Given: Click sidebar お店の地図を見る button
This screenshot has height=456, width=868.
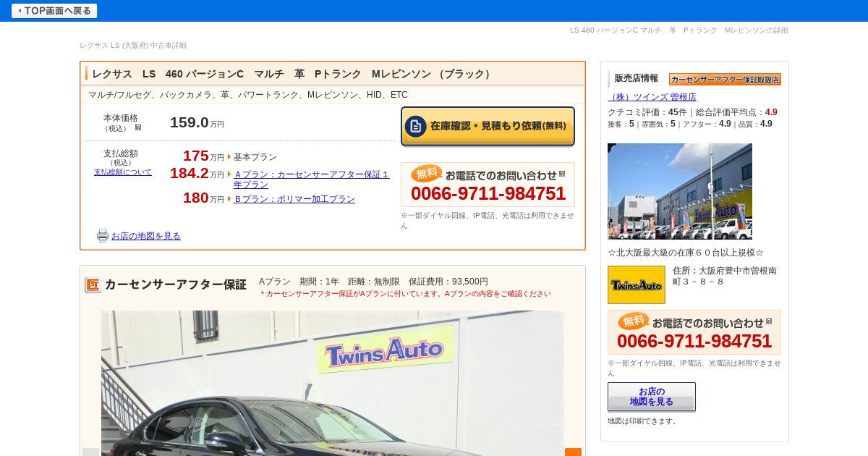Looking at the screenshot, I should [652, 397].
